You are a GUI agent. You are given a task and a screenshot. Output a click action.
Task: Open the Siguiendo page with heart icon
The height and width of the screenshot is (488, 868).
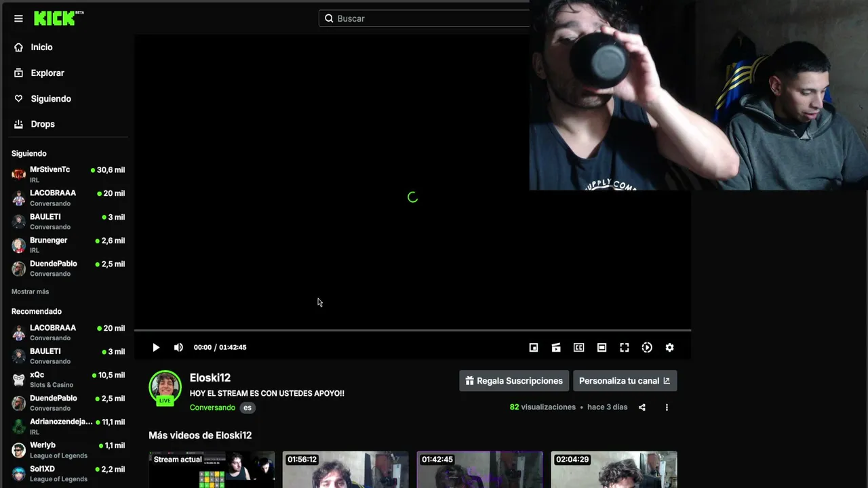tap(51, 99)
